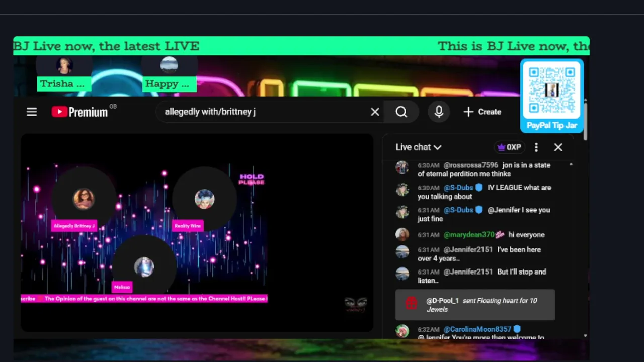Click the 'Allegedly Brittney J' name label

coord(74,226)
